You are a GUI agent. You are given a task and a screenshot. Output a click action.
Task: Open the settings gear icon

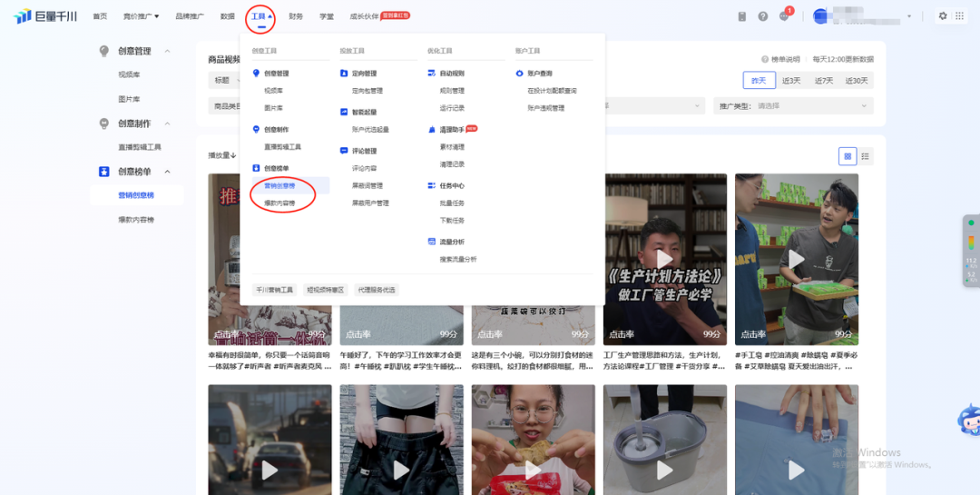point(943,16)
